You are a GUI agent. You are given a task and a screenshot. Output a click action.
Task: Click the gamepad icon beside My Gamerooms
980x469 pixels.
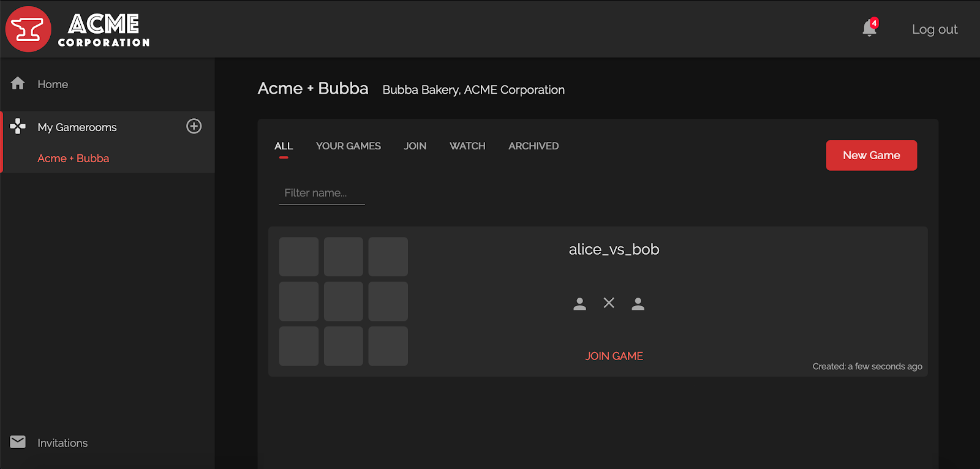click(x=18, y=126)
